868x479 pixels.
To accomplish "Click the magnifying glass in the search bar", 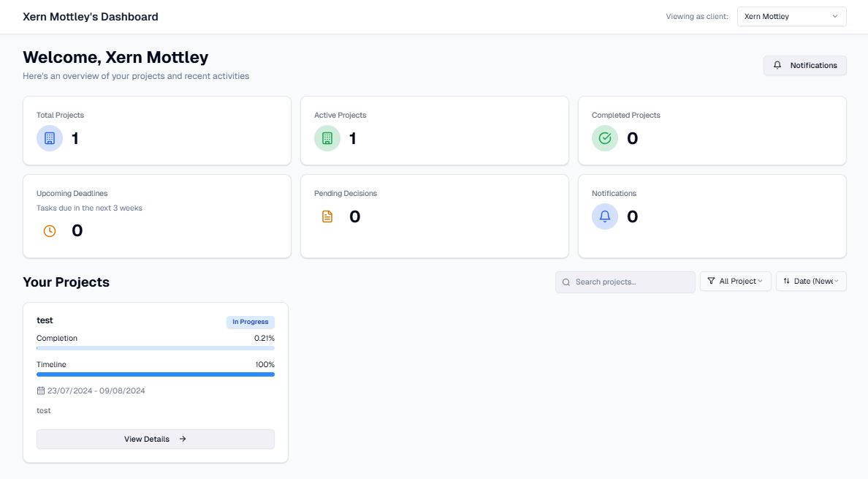I will click(566, 282).
